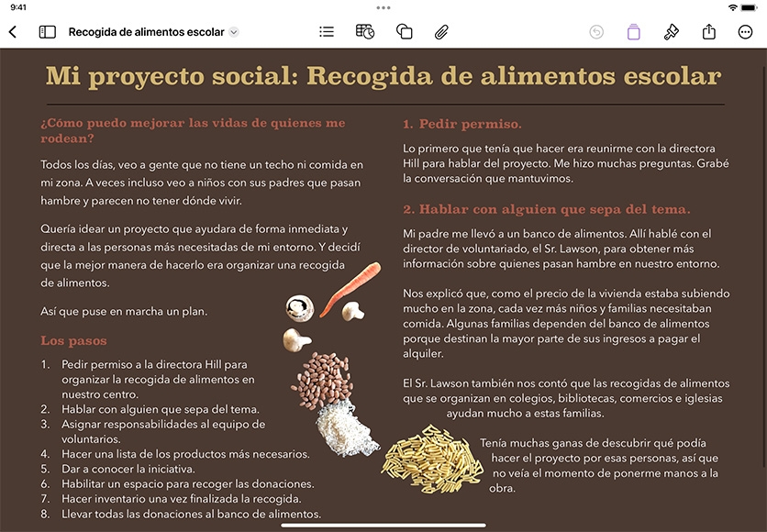The height and width of the screenshot is (532, 767).
Task: Select the pasta pile image
Action: click(432, 460)
